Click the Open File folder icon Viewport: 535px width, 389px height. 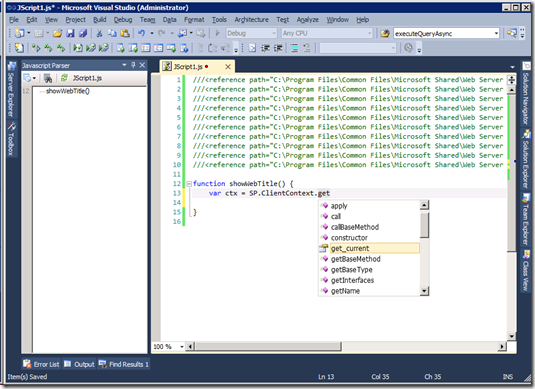tap(57, 33)
